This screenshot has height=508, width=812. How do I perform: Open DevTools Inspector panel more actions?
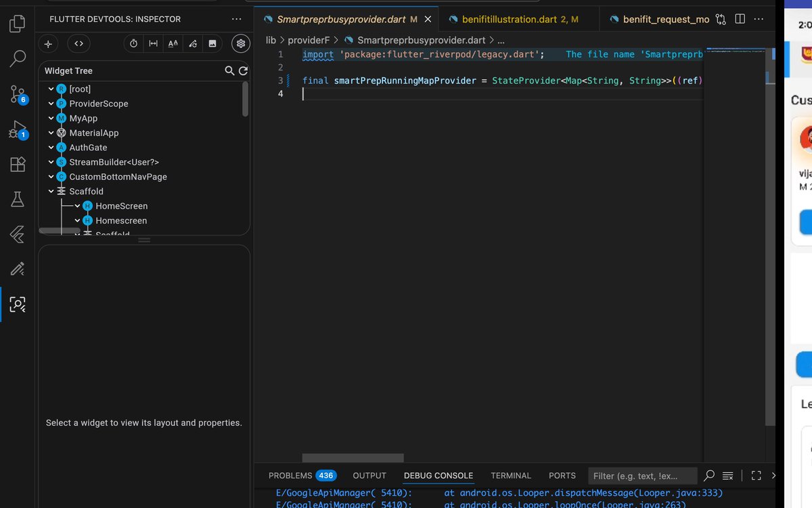click(x=236, y=20)
